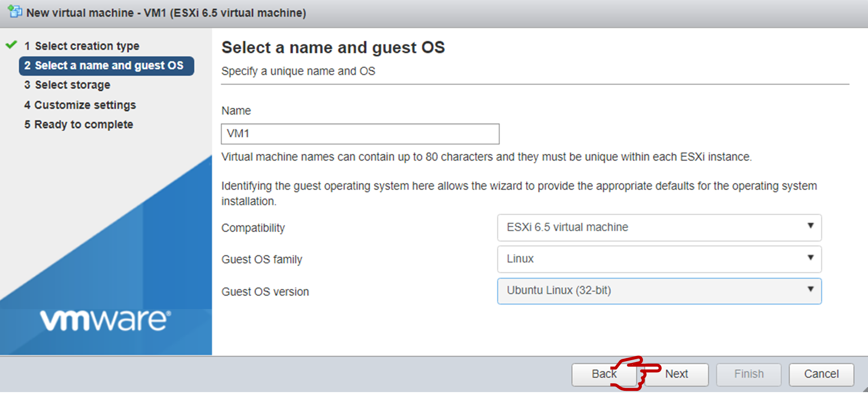Open the Guest OS family dropdown
Viewport: 868px width, 401px height.
point(659,259)
